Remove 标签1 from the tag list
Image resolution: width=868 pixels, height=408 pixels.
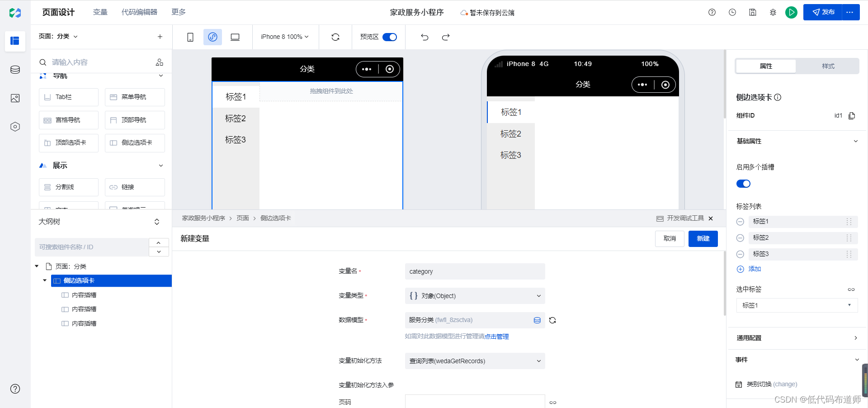pyautogui.click(x=740, y=222)
